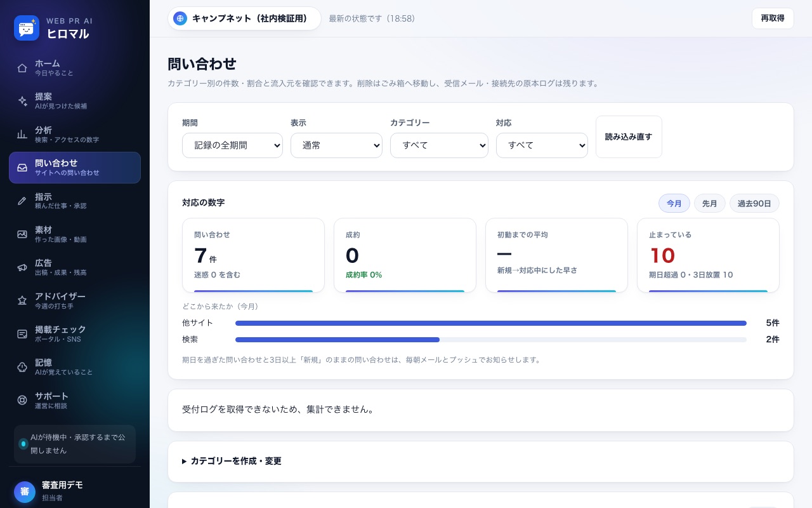
Task: Open the 表示 dropdown showing 通常
Action: [x=336, y=145]
